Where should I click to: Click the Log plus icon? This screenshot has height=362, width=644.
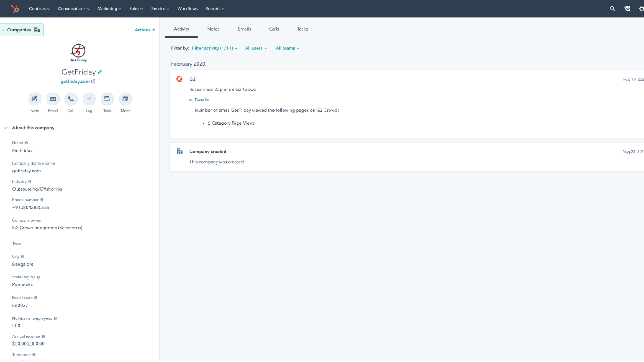[x=89, y=99]
